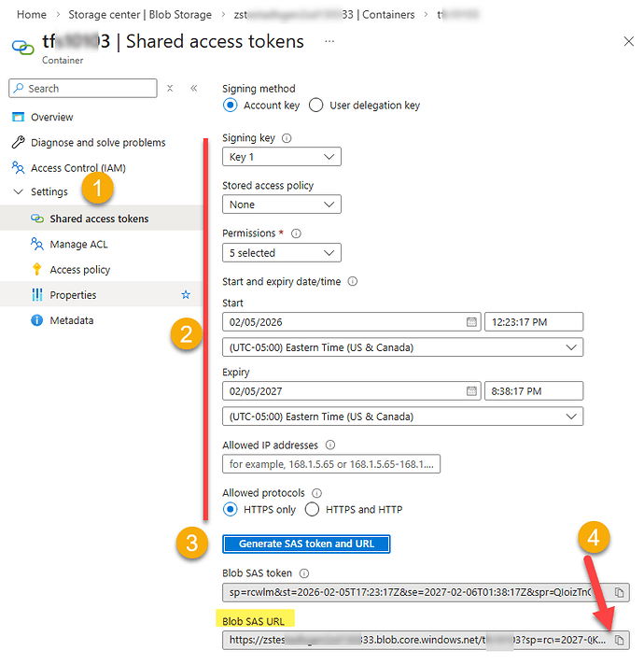This screenshot has height=664, width=644.
Task: Click the Allowed IP addresses input
Action: pos(331,464)
